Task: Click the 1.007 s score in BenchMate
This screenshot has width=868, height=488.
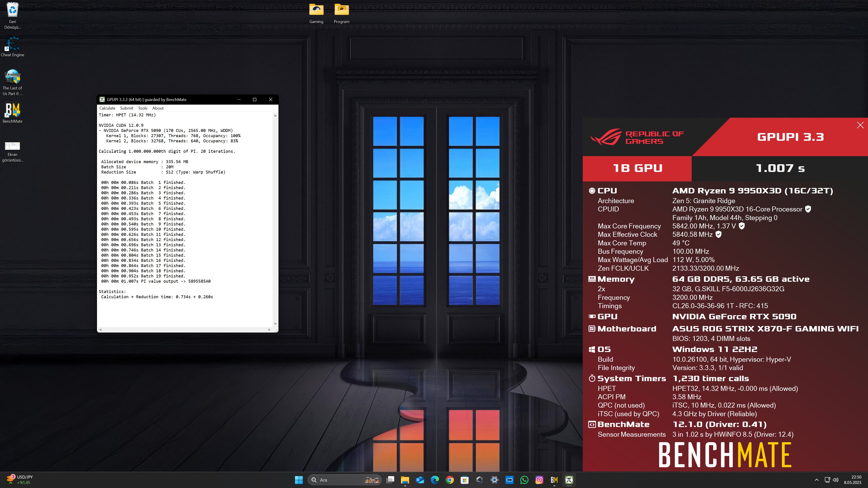Action: click(x=780, y=168)
